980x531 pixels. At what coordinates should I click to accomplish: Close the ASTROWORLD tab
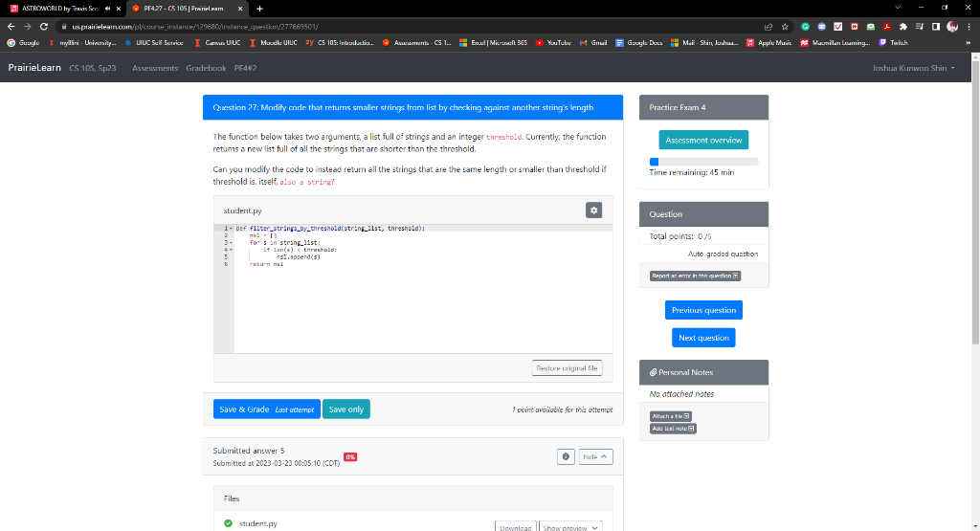click(118, 8)
